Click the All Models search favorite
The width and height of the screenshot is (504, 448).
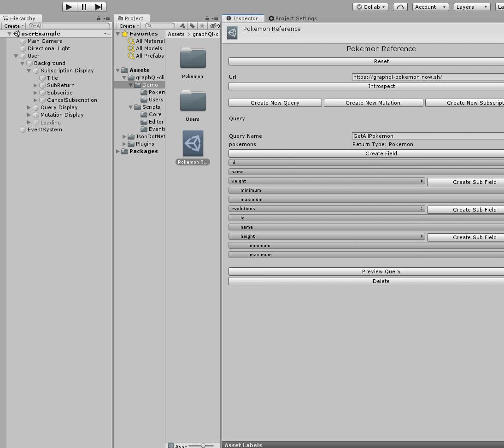point(145,48)
